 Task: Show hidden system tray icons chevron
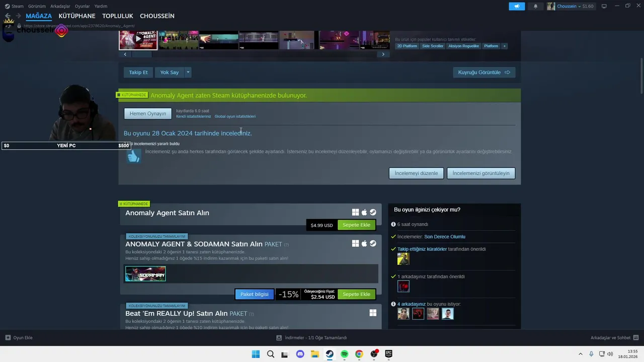click(580, 354)
